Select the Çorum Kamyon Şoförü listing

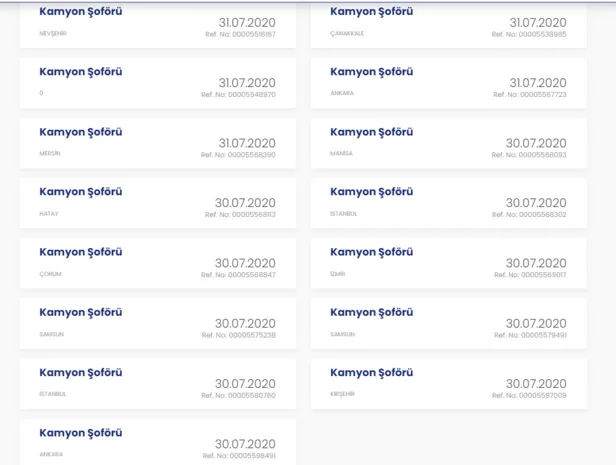tap(80, 252)
